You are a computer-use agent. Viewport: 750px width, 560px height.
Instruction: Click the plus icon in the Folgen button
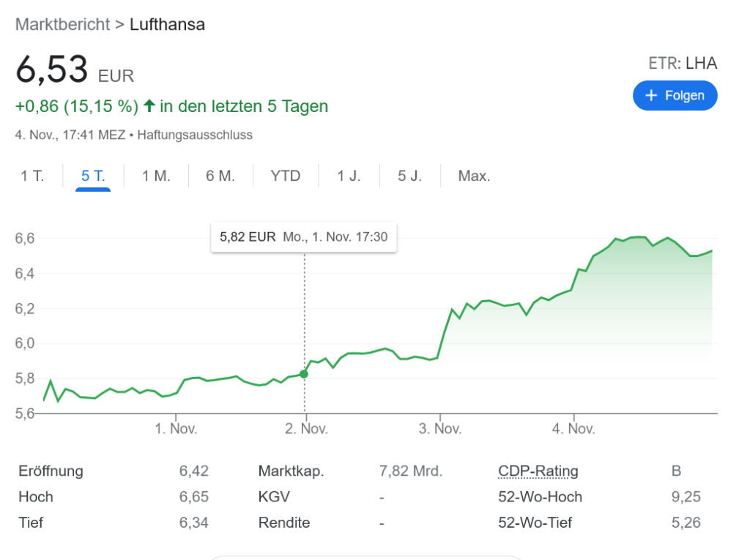651,96
